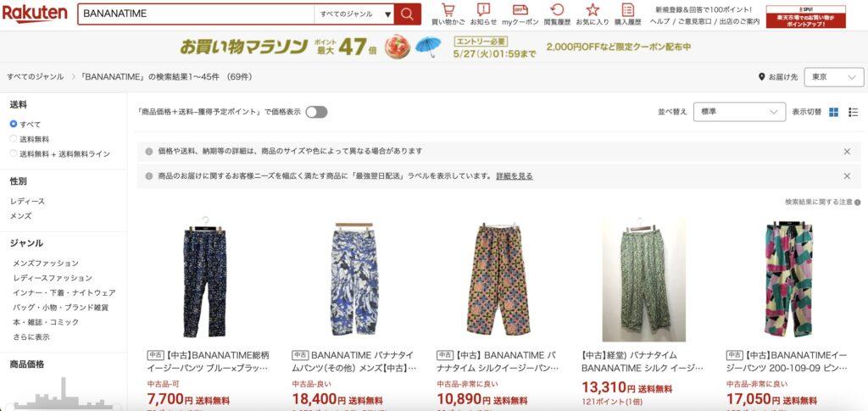Select 送料無料 + 送料無料ライン radio option
This screenshot has width=868, height=411.
coord(14,153)
